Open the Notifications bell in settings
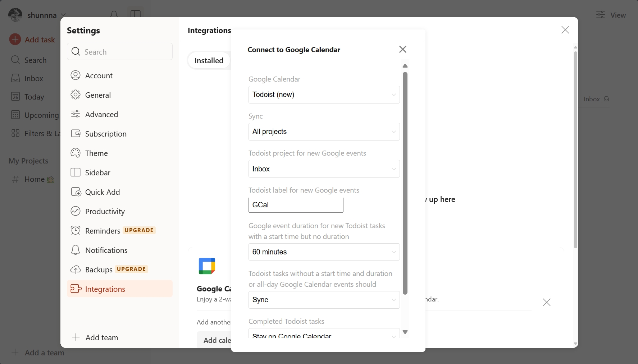 pyautogui.click(x=76, y=250)
